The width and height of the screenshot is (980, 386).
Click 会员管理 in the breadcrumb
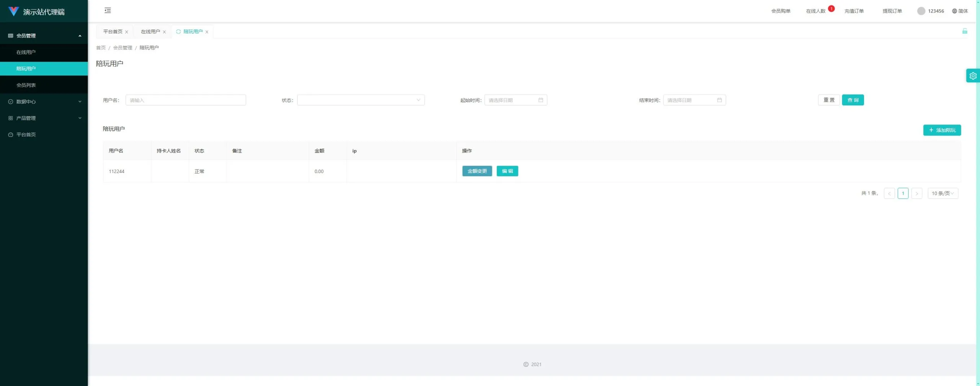tap(122, 48)
